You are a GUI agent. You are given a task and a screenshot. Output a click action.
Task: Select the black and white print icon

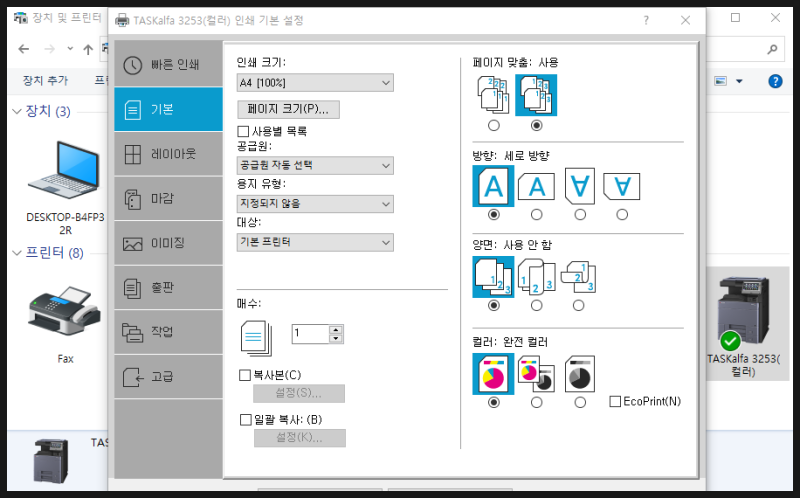pyautogui.click(x=580, y=374)
